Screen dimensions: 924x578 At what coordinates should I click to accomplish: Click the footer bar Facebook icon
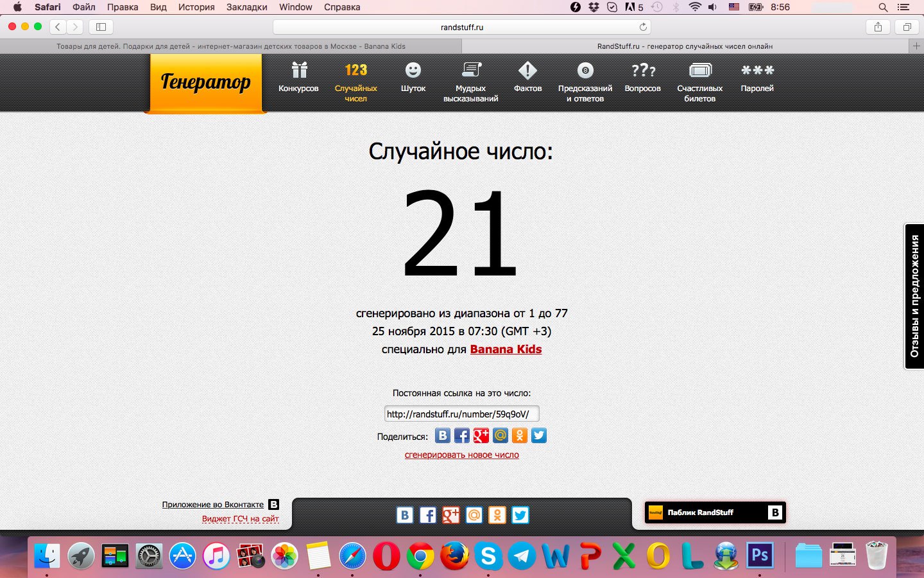428,515
